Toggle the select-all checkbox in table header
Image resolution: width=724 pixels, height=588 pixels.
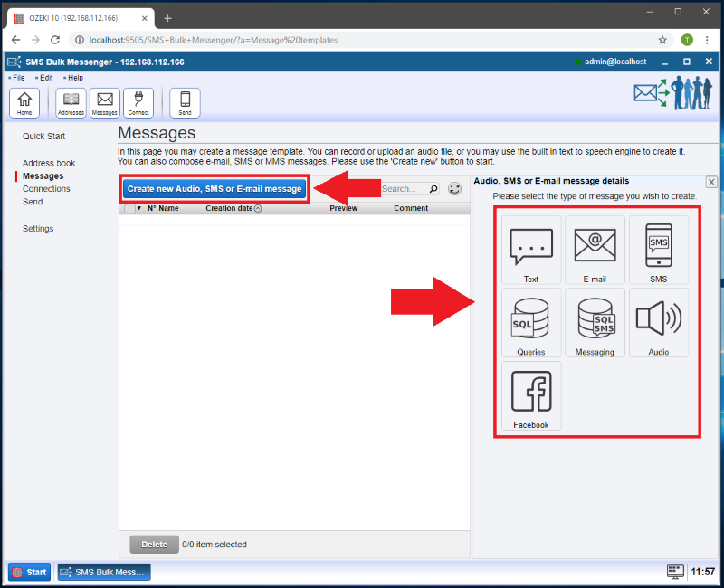coord(129,208)
